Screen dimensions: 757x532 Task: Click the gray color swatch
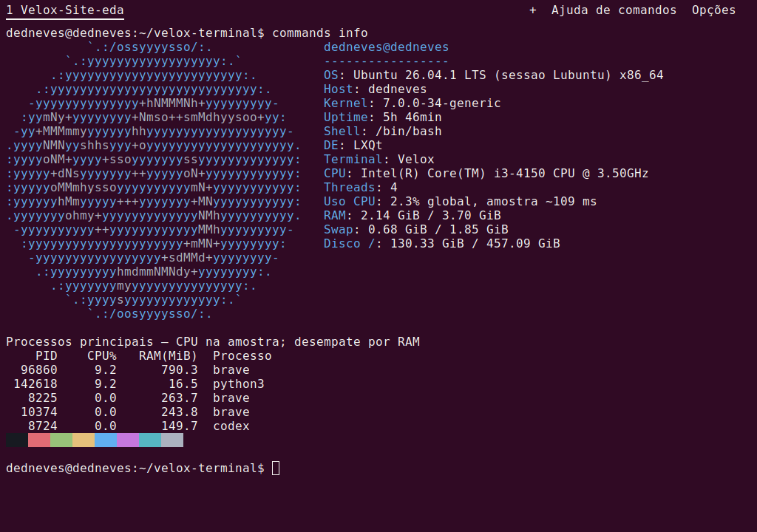(x=172, y=440)
